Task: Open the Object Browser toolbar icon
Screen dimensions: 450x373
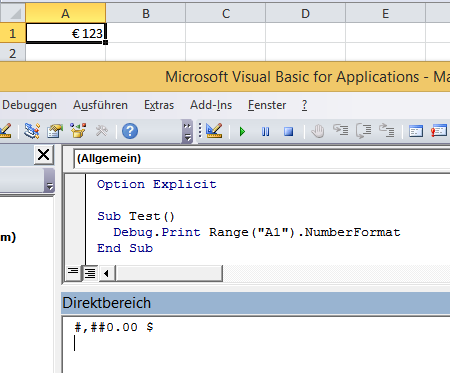Action: click(78, 131)
